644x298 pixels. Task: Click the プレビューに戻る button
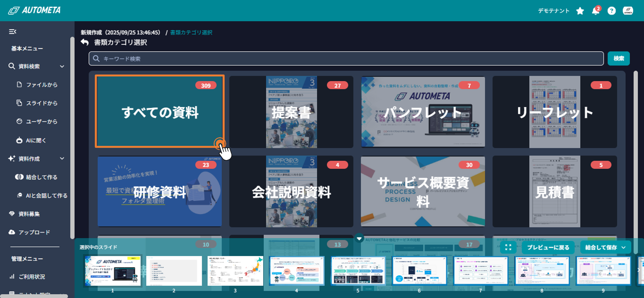(x=548, y=247)
